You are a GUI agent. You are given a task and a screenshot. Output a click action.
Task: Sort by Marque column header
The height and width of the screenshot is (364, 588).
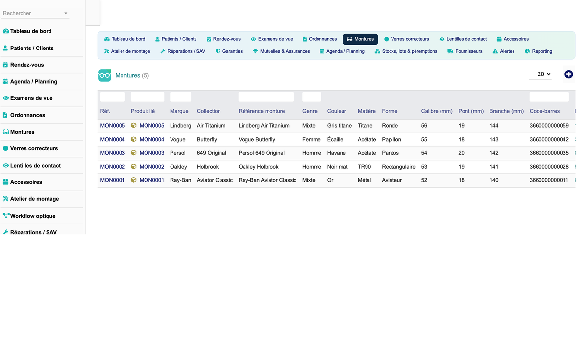click(179, 111)
